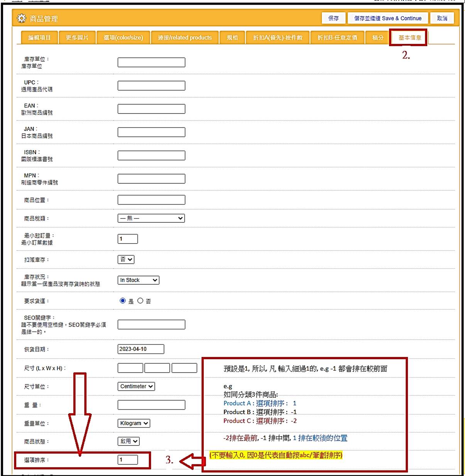The image size is (465, 476).
Task: Go to the 連接/related products tab
Action: pyautogui.click(x=184, y=37)
